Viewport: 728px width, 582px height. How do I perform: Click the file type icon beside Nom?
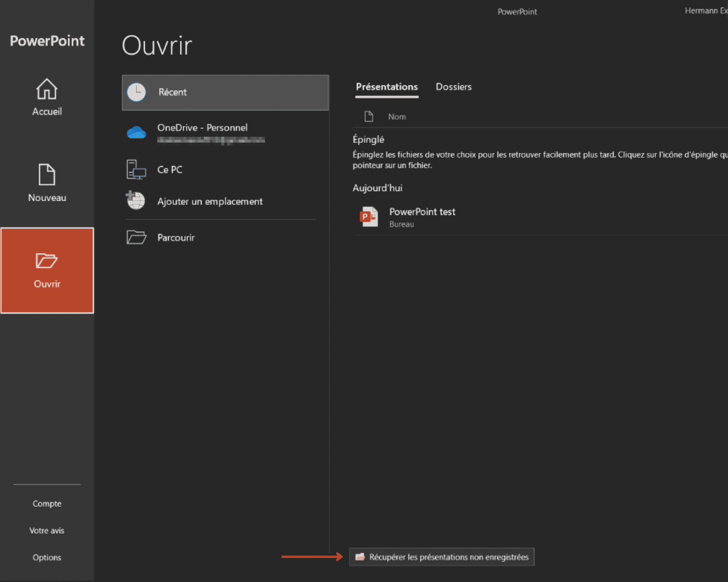coord(369,116)
